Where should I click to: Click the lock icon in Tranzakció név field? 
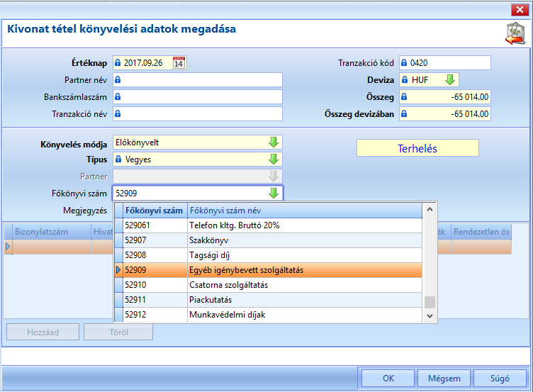pos(118,113)
